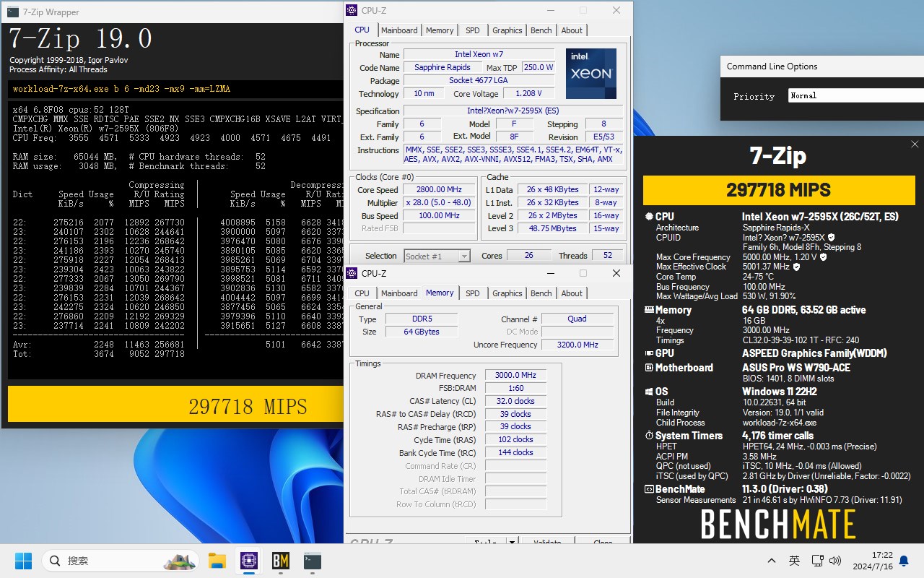924x578 pixels.
Task: Click the Command Line Options title text
Action: [x=772, y=66]
